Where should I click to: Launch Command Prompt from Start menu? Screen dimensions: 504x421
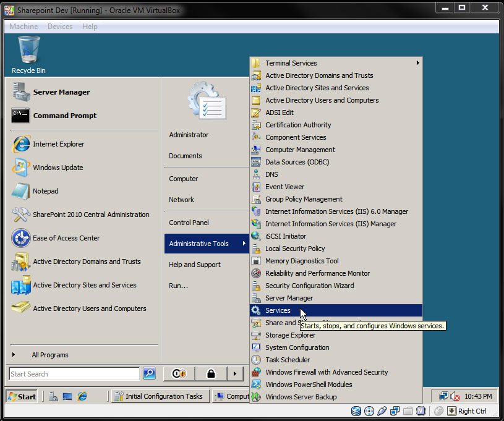(x=84, y=116)
